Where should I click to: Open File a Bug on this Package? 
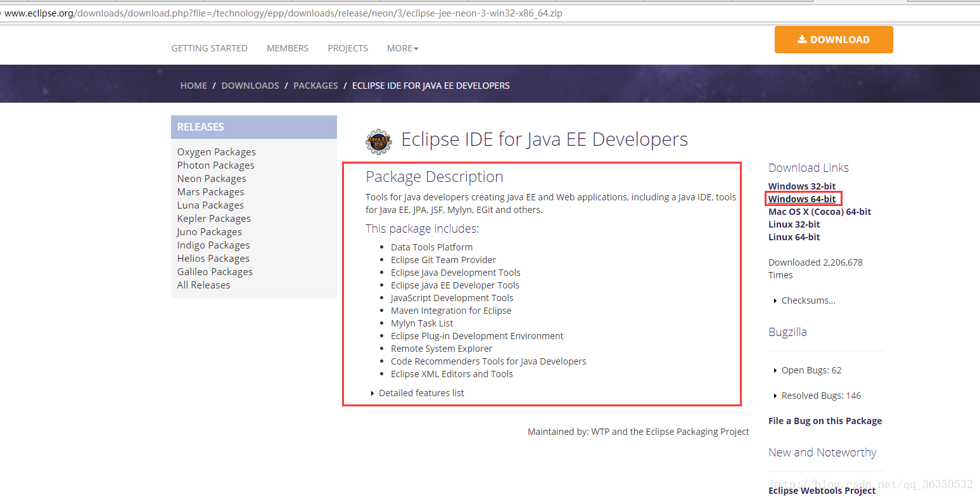point(825,421)
